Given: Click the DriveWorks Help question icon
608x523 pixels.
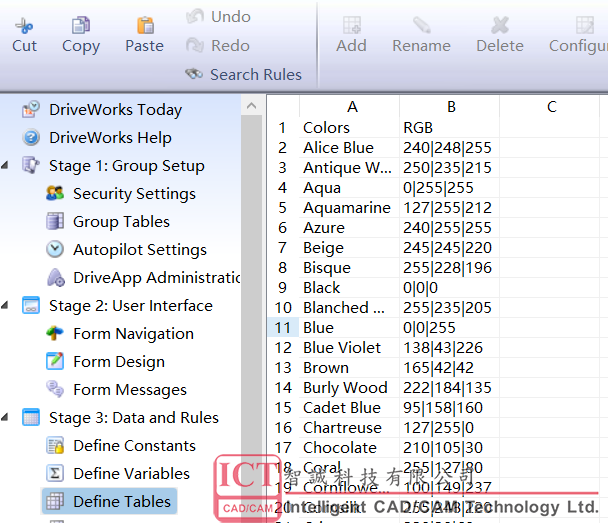Looking at the screenshot, I should (31, 137).
